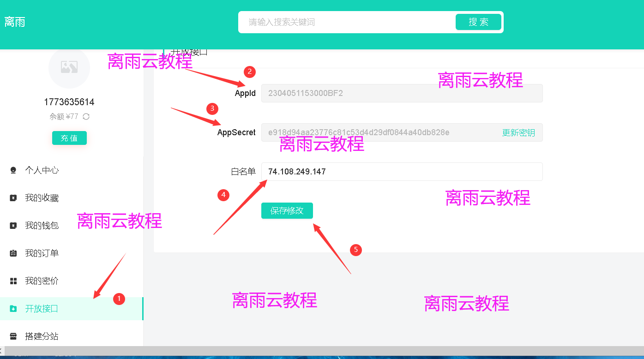Click the 我的收藏 sidebar icon

[x=13, y=198]
